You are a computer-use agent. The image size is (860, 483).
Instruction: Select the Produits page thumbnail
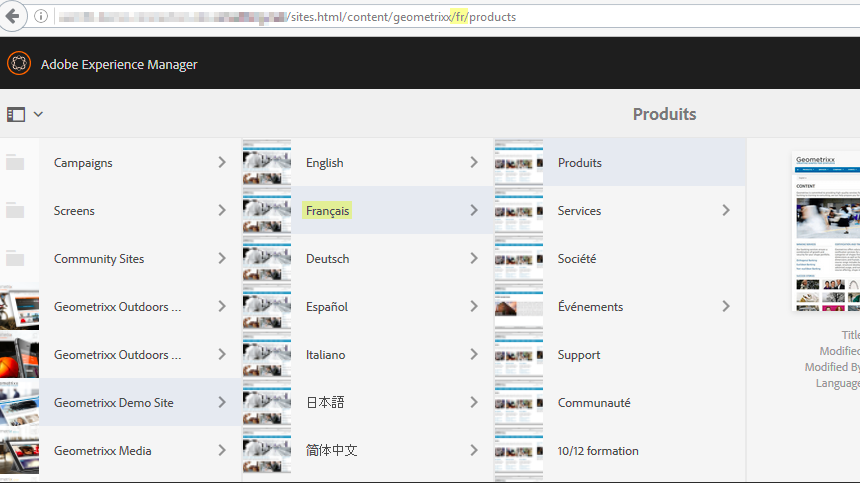[519, 162]
